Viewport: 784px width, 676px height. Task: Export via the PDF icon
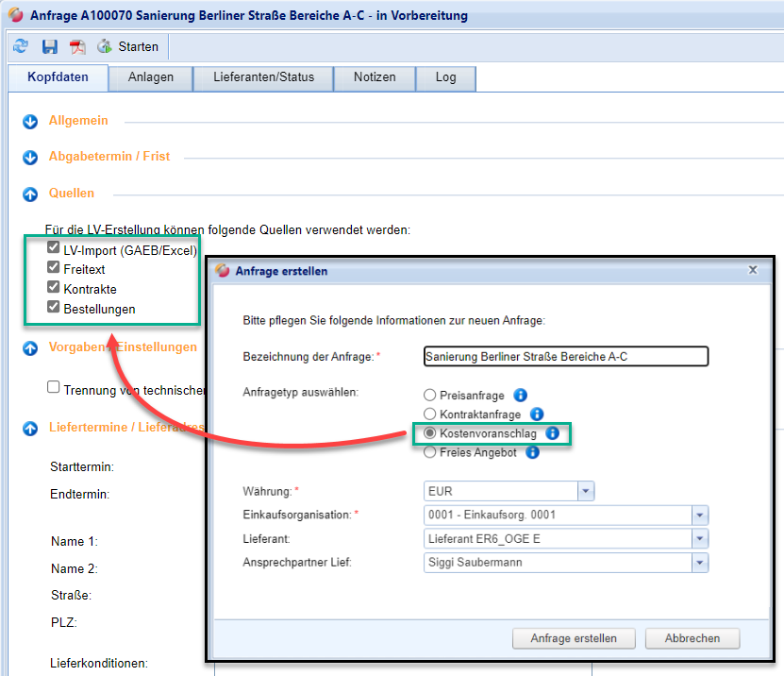coord(76,46)
